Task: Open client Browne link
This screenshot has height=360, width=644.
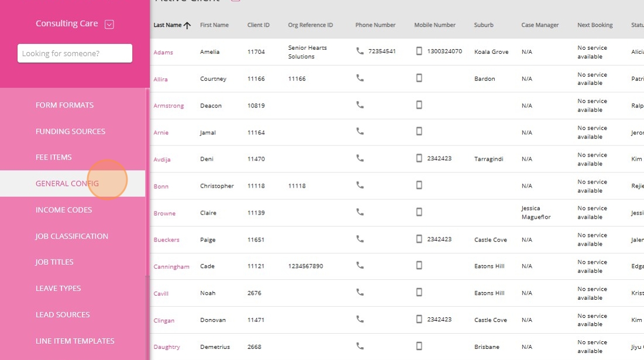Action: pos(164,213)
